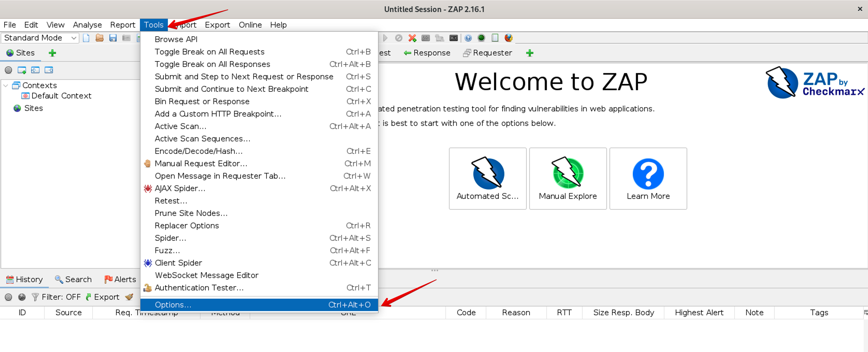Screen dimensions: 868x352
Task: Open Firefox browser launch icon
Action: pyautogui.click(x=508, y=38)
